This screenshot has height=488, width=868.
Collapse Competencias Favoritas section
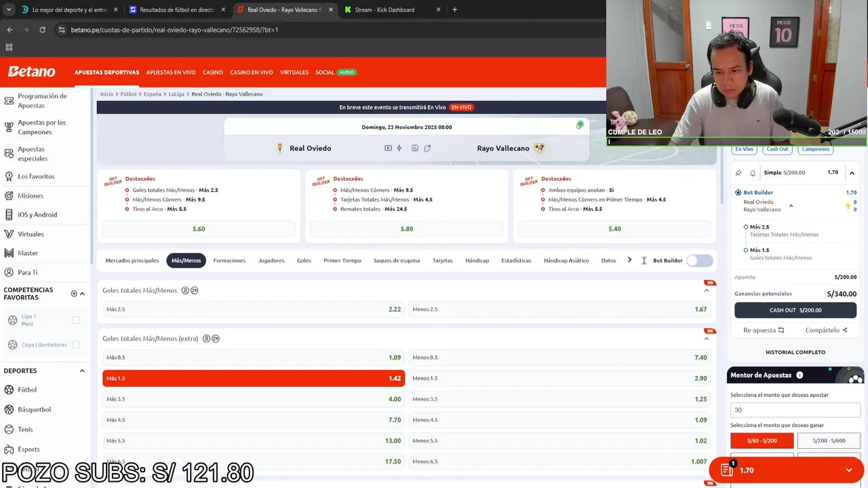point(82,293)
